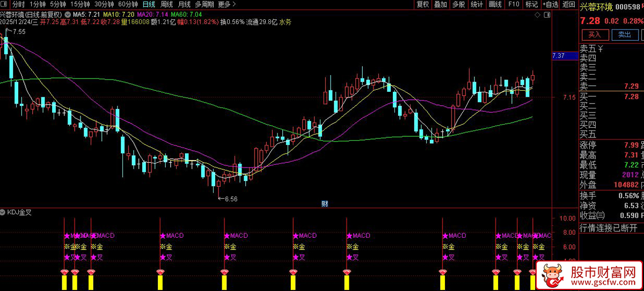The height and width of the screenshot is (291, 644).
Task: Click the 买入 buy button
Action: tap(595, 34)
